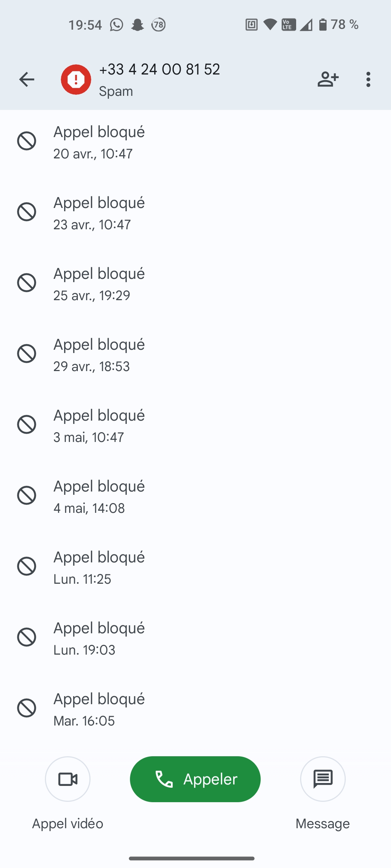Screen dimensions: 391x868
Task: Tap the phone number +33 4 24 00 81 52
Action: point(160,69)
